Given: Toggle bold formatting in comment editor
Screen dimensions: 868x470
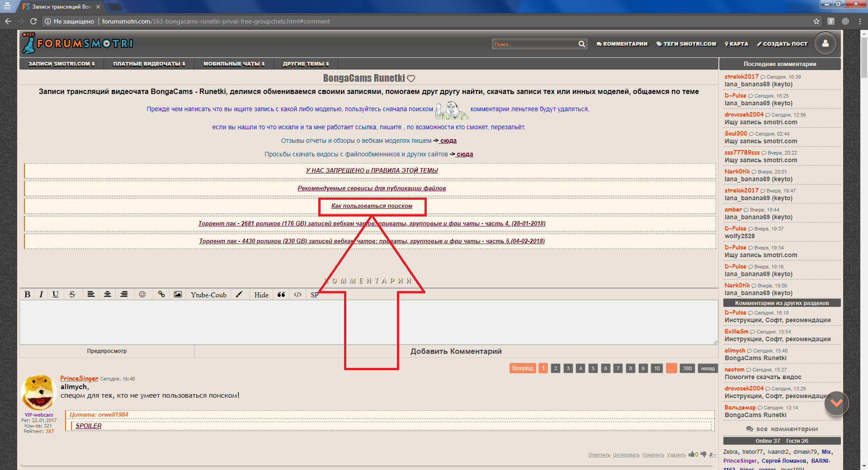Looking at the screenshot, I should coord(27,294).
